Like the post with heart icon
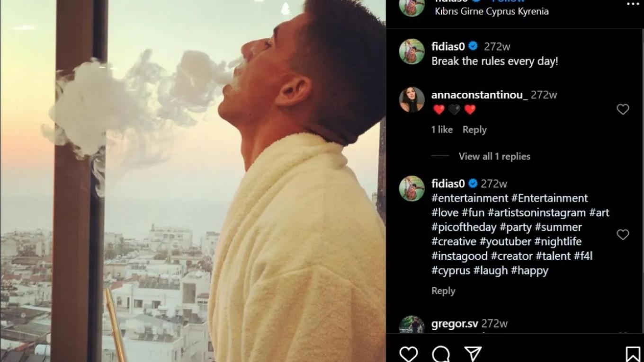This screenshot has width=644, height=362. (408, 353)
